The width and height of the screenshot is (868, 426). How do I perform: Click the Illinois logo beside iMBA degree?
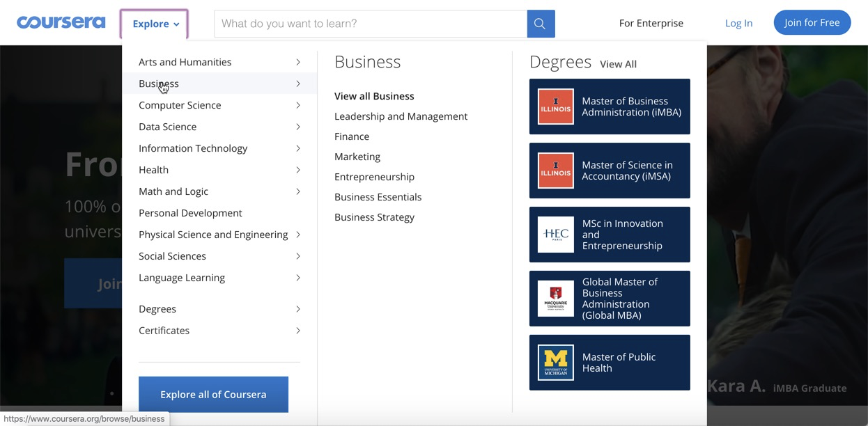click(556, 106)
